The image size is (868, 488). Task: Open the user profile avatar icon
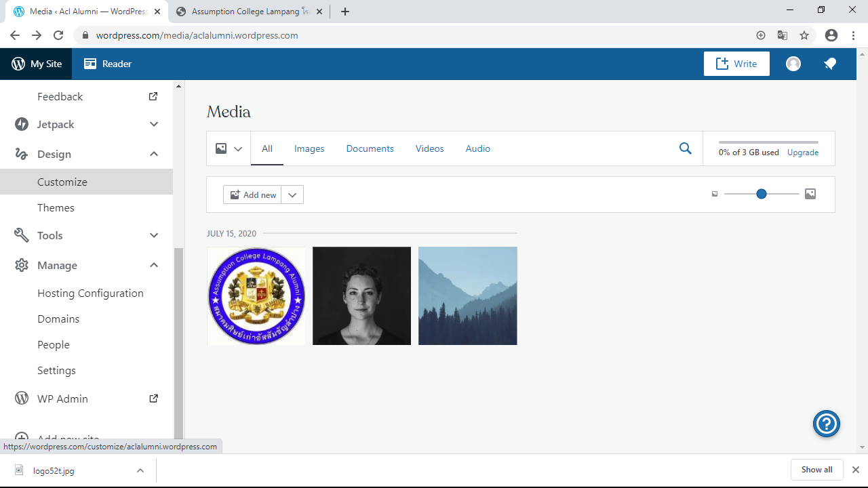tap(793, 64)
